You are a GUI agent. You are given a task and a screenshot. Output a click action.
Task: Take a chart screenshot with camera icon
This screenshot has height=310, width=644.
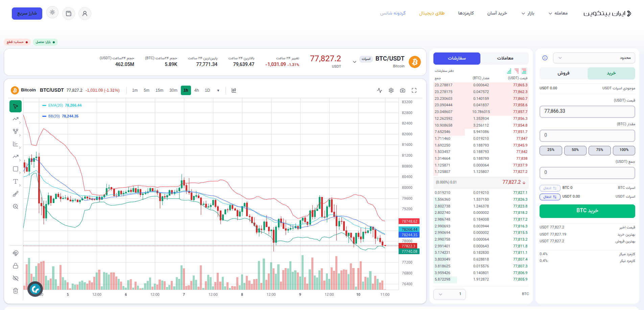[x=403, y=90]
